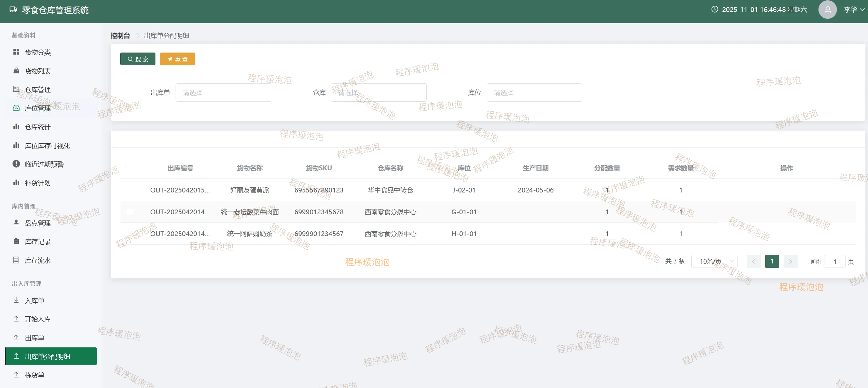This screenshot has height=388, width=868.
Task: Click the green 搜索 button
Action: click(138, 59)
